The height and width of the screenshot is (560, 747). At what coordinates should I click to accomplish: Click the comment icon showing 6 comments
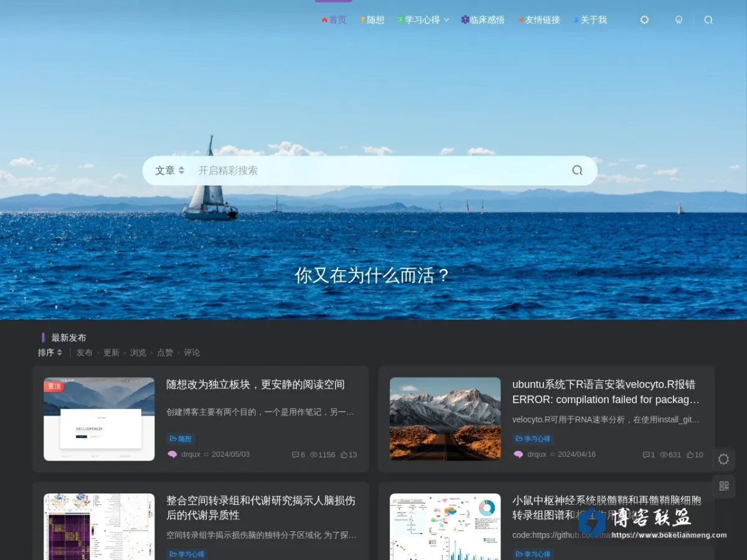click(x=295, y=455)
